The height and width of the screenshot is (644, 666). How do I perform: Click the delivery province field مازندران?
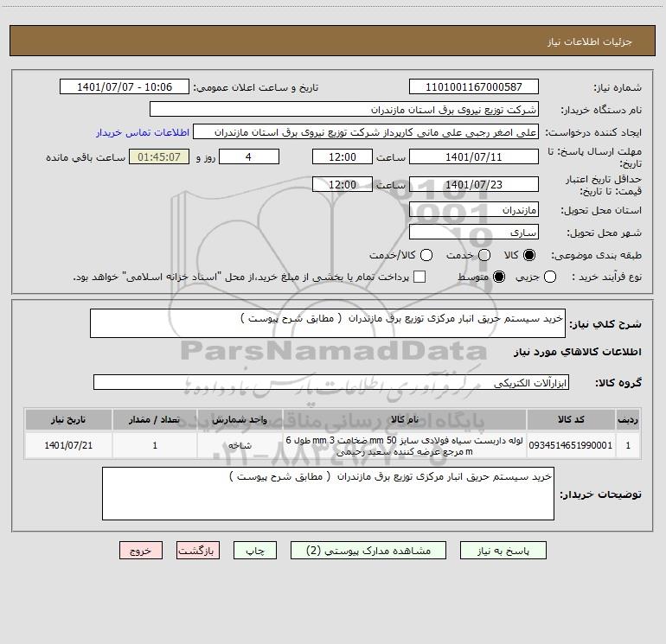474,209
